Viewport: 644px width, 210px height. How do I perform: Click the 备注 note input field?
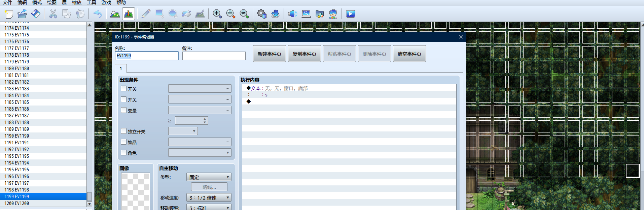[214, 56]
